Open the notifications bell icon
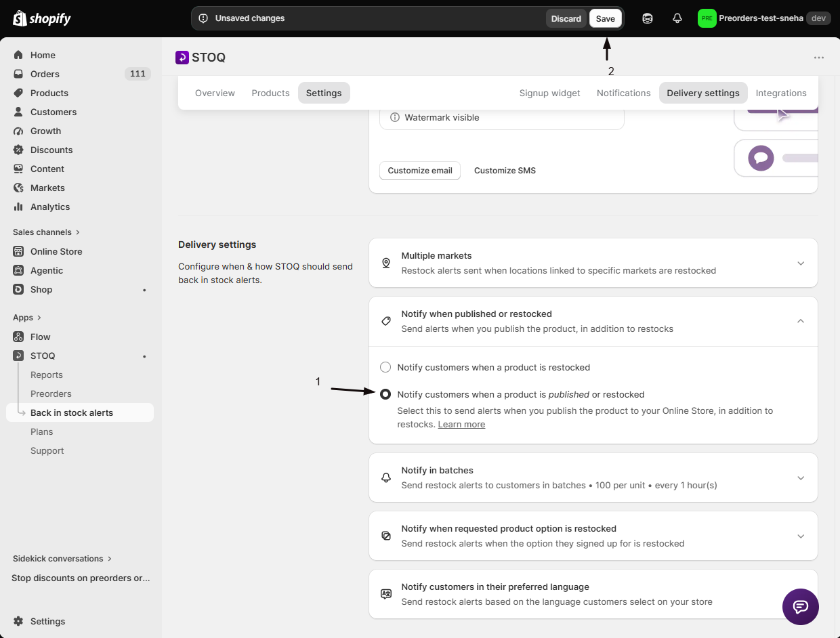The height and width of the screenshot is (638, 840). pos(677,18)
